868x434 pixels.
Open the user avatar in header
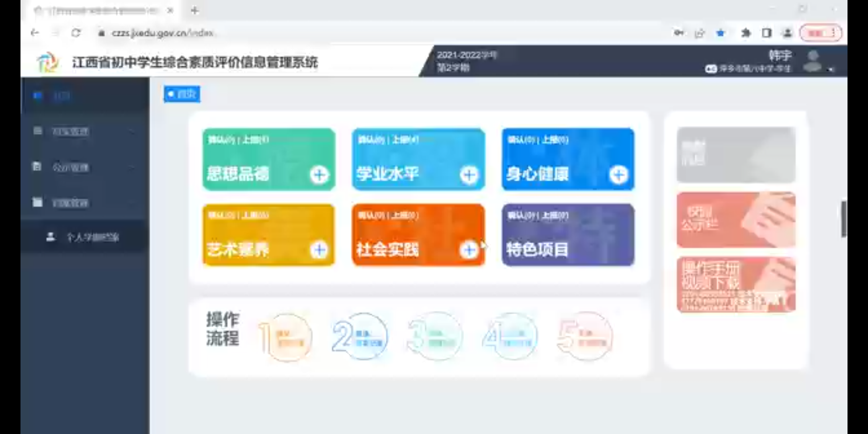[x=813, y=61]
